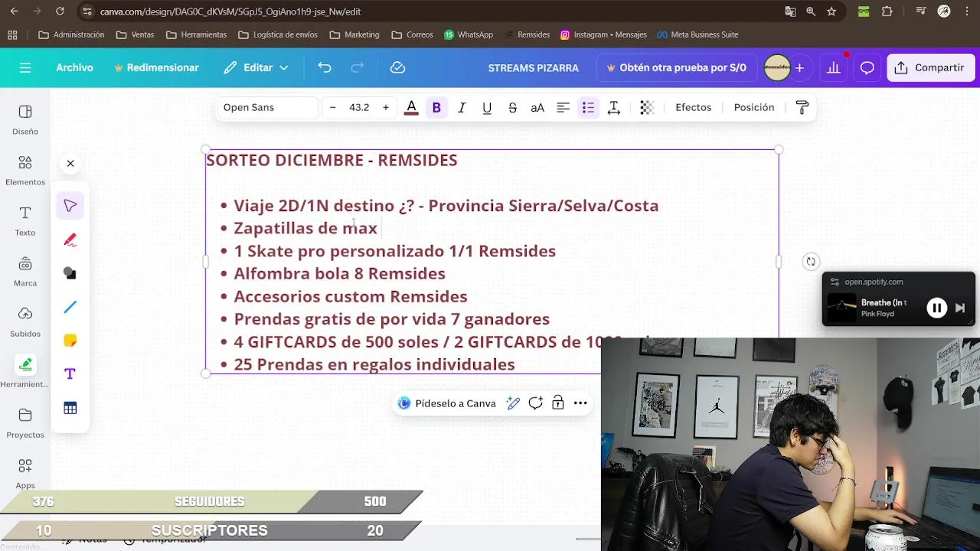
Task: Open magic write pen icon
Action: click(x=513, y=403)
